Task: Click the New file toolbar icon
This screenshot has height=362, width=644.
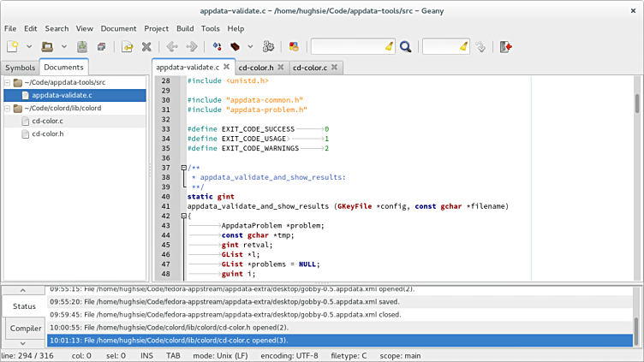Action: [13, 46]
